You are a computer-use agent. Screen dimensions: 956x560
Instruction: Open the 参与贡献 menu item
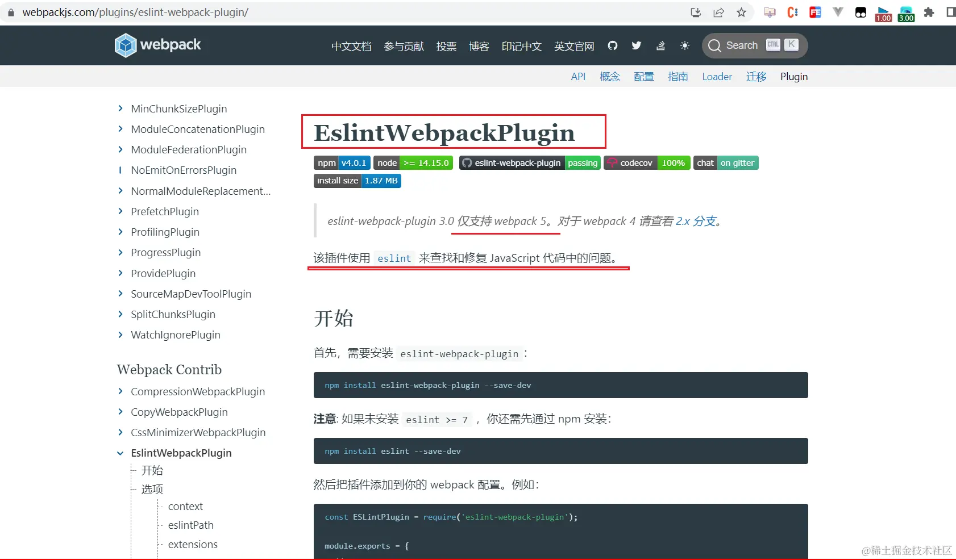pos(404,46)
